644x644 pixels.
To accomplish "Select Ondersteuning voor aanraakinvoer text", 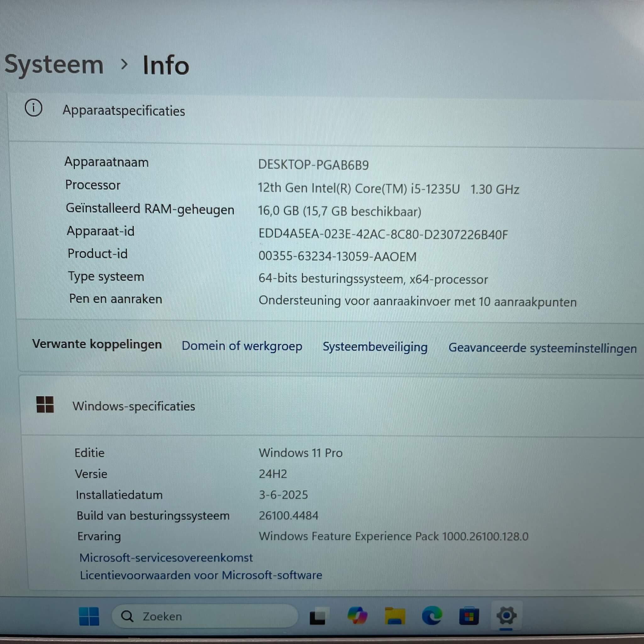I will tap(418, 302).
